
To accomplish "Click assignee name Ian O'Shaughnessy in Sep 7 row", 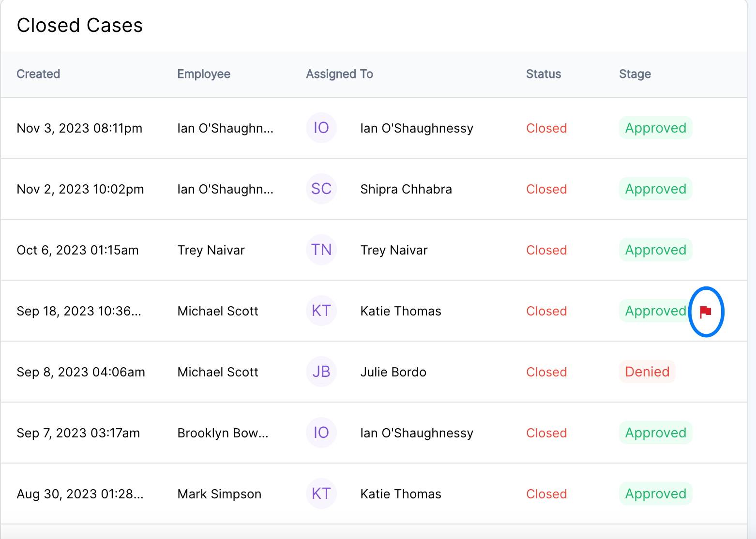I will [x=417, y=433].
